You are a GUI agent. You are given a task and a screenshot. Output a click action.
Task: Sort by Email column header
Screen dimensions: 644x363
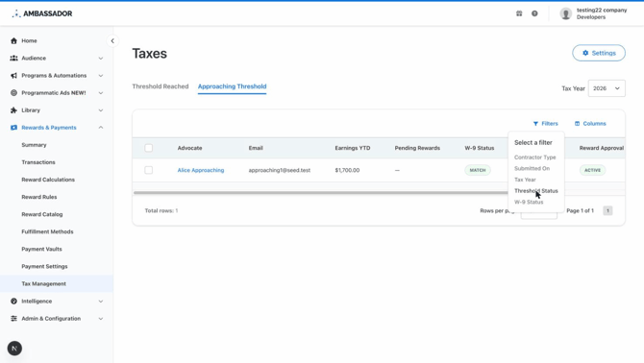[256, 148]
